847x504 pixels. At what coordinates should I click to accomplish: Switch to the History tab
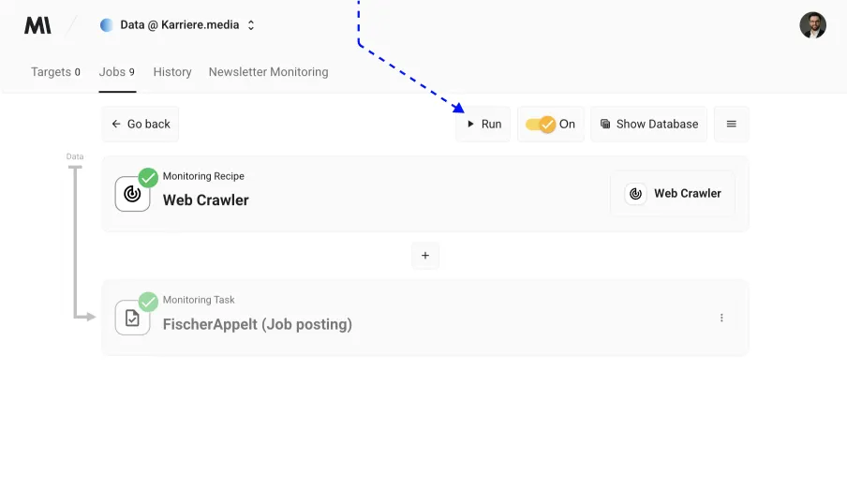pos(172,72)
